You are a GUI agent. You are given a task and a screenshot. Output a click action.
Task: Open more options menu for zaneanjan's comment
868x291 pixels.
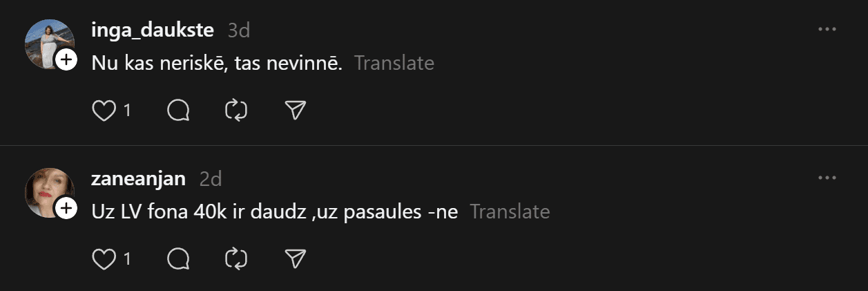coord(827,178)
